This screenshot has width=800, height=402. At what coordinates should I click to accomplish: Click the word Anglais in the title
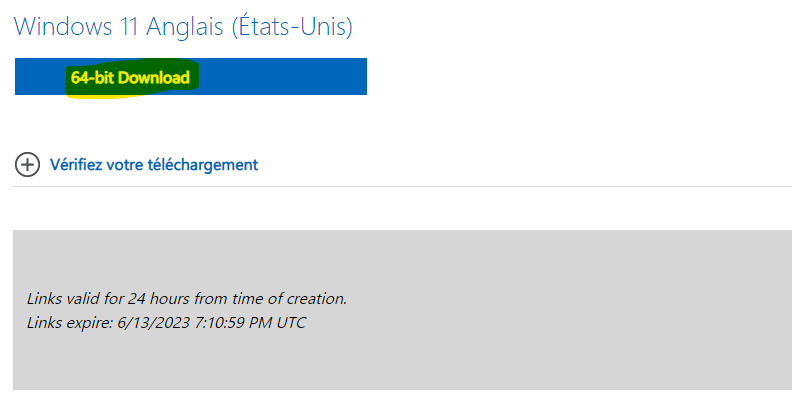click(185, 28)
